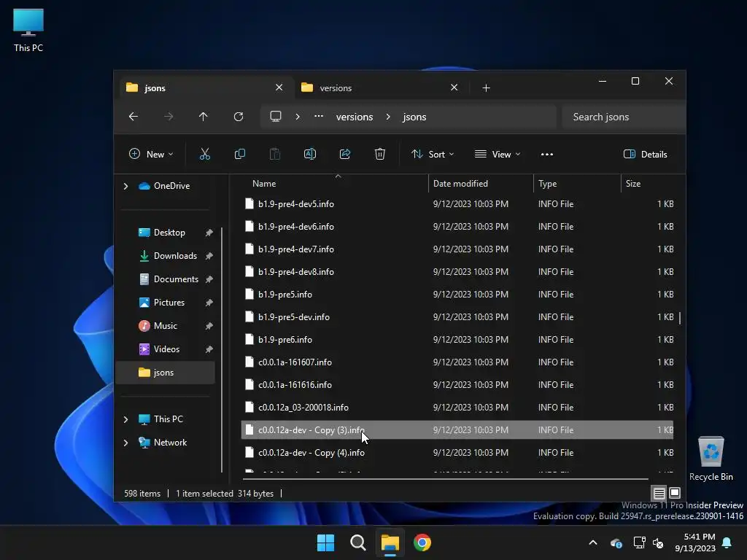Click the horizontal scrollbar under file list
747x560 pixels.
446,478
